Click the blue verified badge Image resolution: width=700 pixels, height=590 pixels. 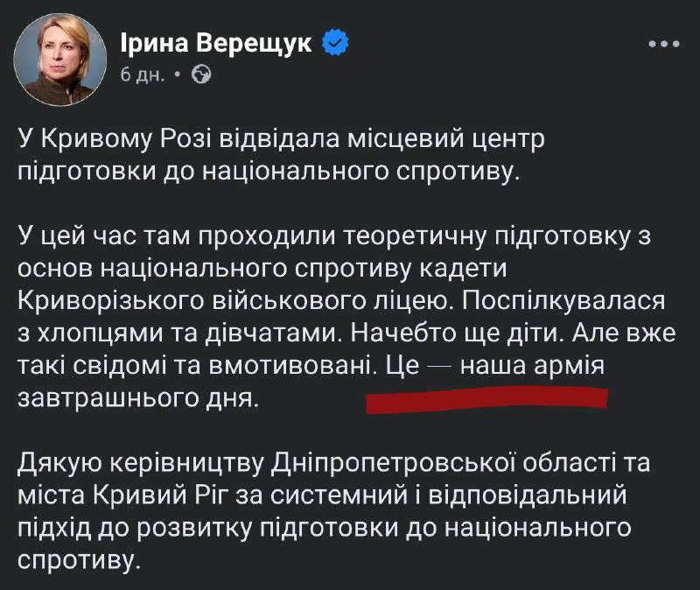pos(336,40)
